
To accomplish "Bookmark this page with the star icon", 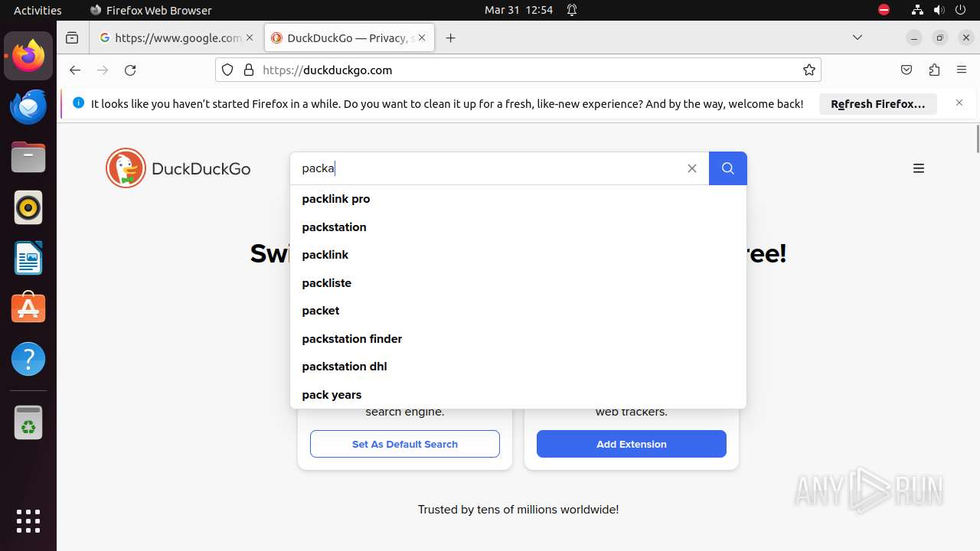I will pos(809,70).
